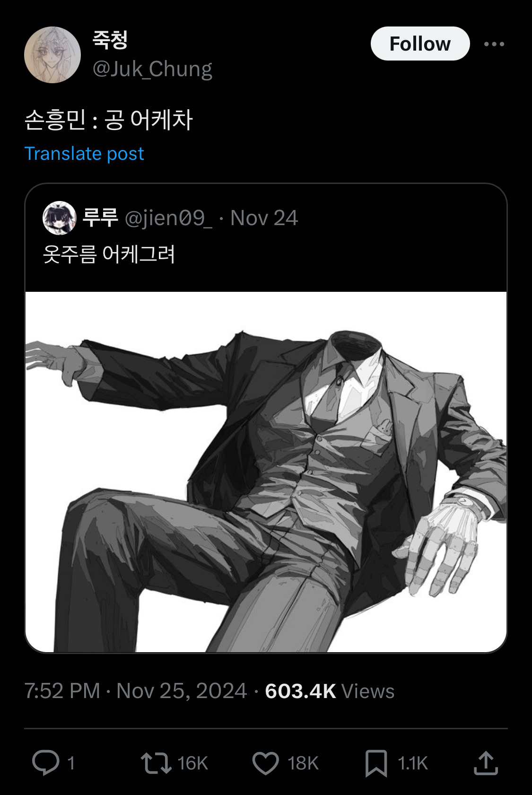The height and width of the screenshot is (795, 532).
Task: Open 루루's avatar in the quoted tweet
Action: pyautogui.click(x=60, y=218)
